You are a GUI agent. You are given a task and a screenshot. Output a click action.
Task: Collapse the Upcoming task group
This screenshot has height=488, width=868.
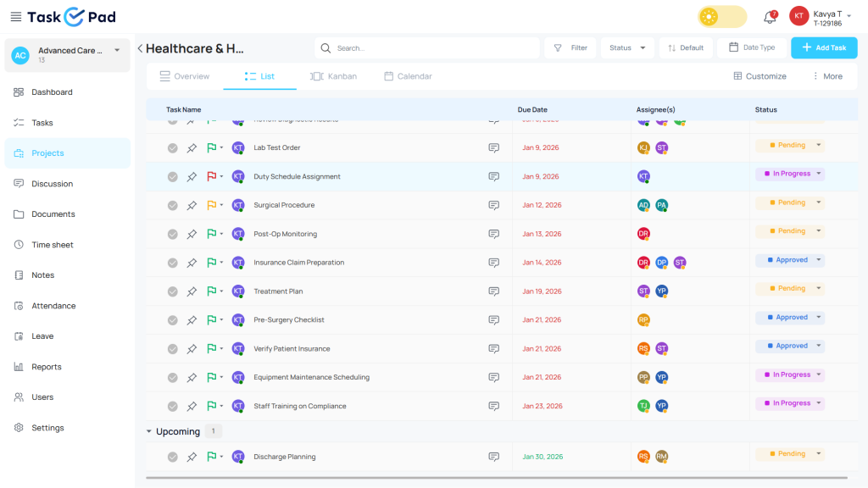click(150, 432)
